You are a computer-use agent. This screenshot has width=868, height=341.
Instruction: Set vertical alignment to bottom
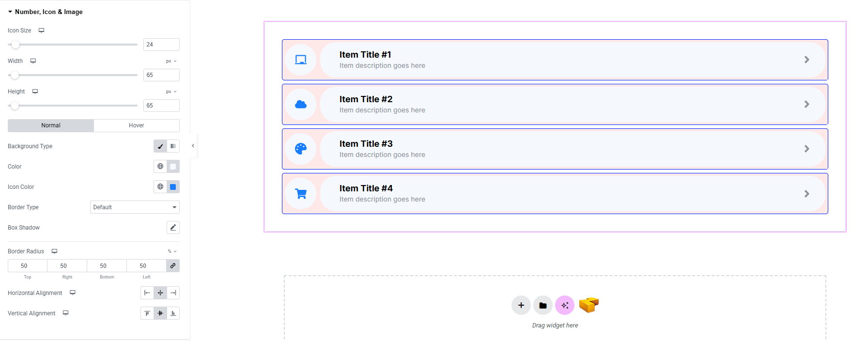[173, 313]
